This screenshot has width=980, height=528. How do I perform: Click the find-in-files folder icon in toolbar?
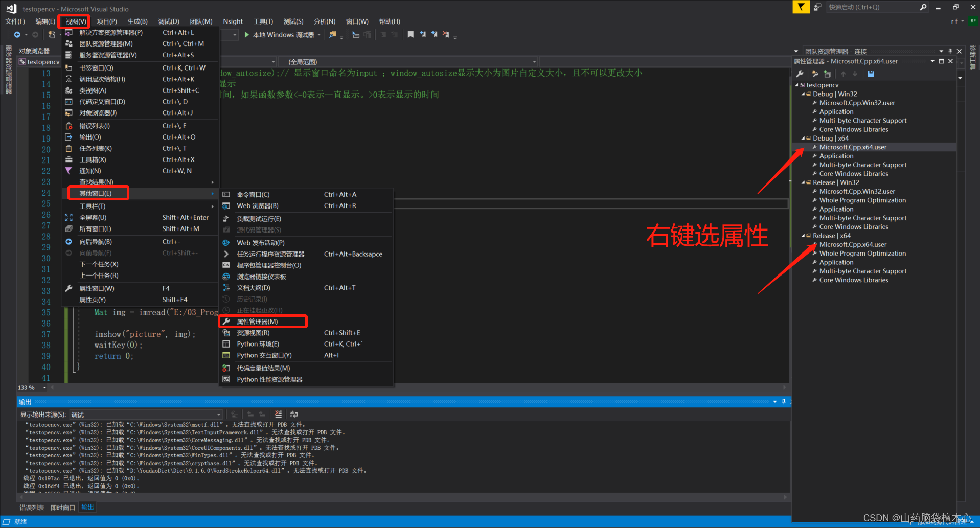coord(333,34)
